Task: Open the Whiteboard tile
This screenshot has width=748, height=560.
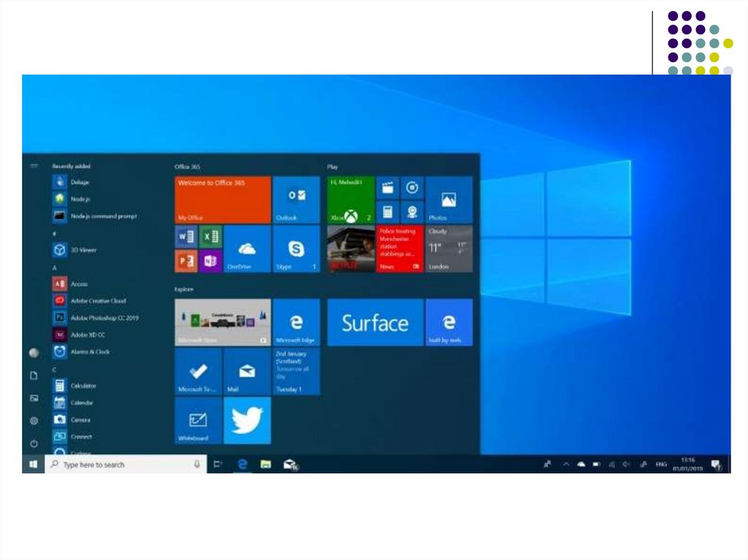Action: point(198,421)
